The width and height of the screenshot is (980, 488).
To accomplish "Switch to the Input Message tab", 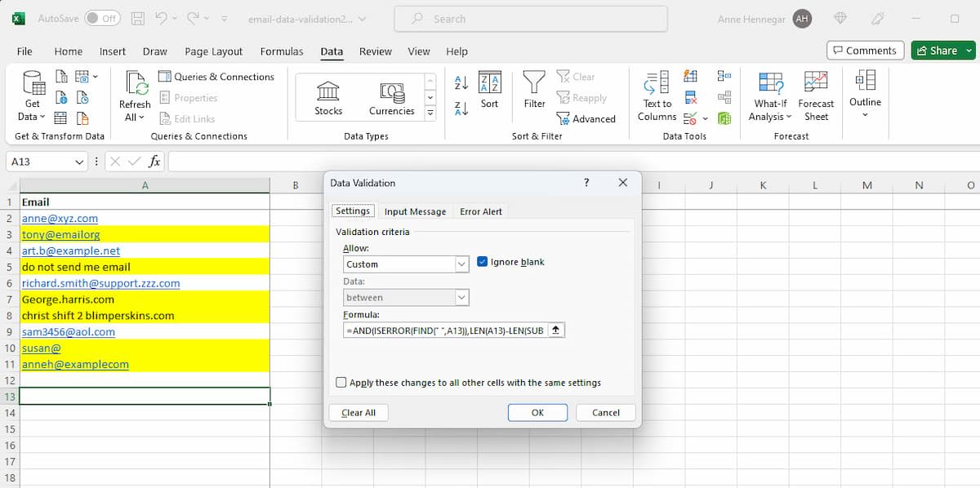I will (x=415, y=211).
